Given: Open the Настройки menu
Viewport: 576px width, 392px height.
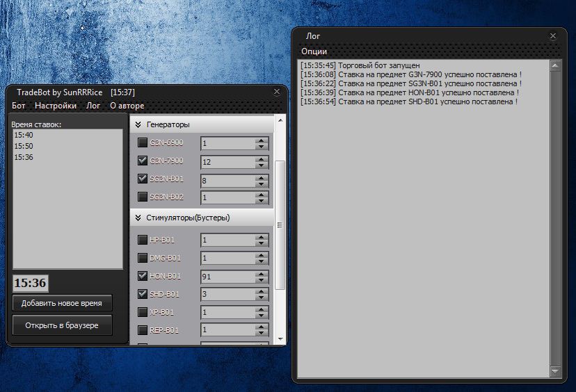Looking at the screenshot, I should 56,106.
